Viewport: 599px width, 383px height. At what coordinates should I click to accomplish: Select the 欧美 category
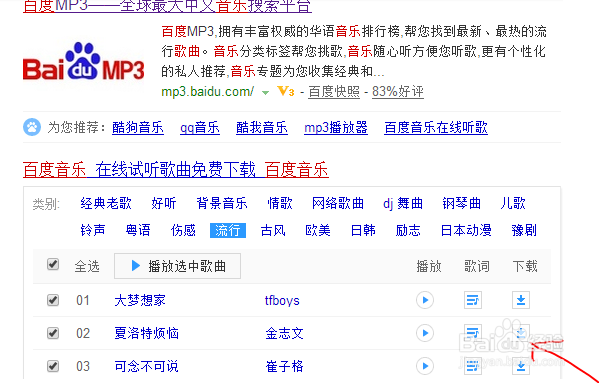click(x=318, y=230)
